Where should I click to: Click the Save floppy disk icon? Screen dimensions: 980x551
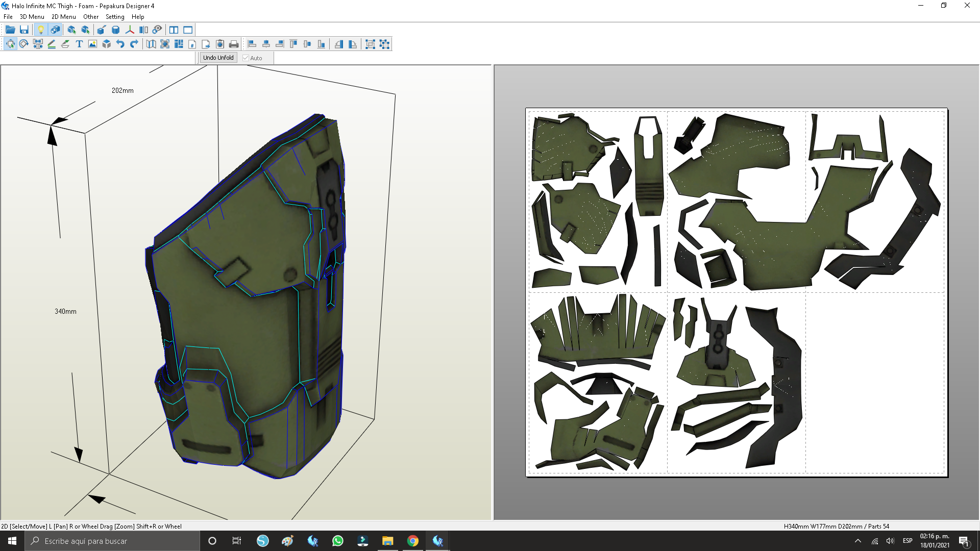24,30
